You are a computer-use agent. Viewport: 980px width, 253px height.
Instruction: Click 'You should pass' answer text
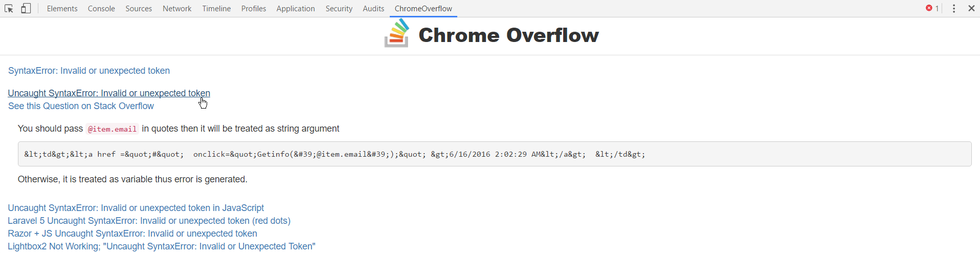point(50,129)
